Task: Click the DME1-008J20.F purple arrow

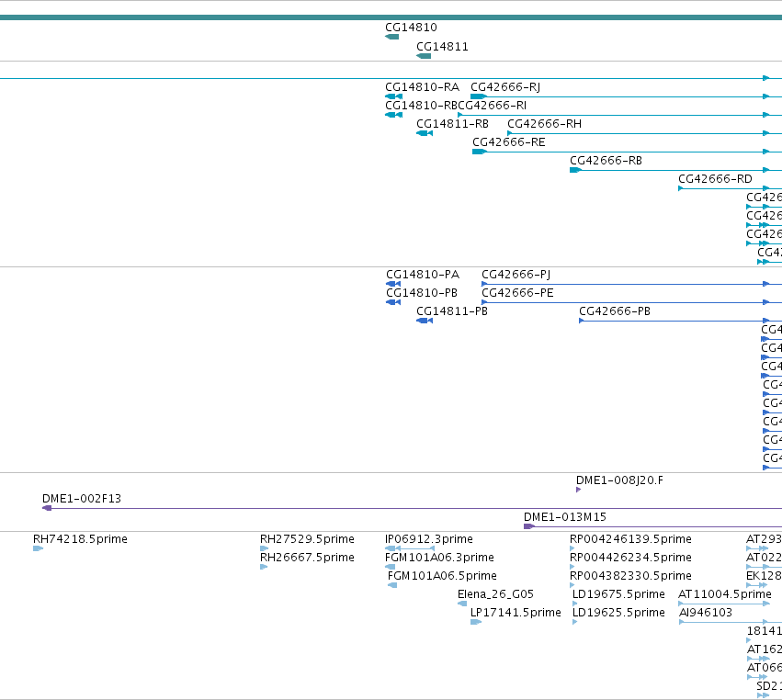Action: point(579,490)
